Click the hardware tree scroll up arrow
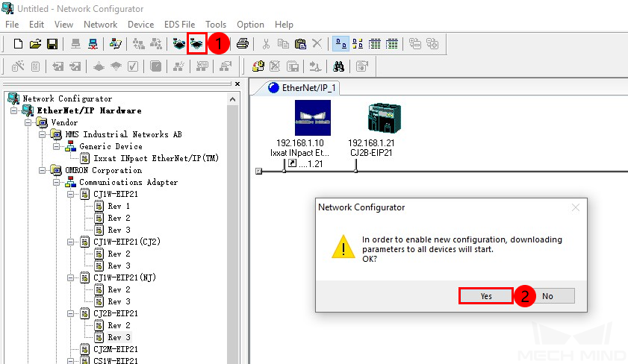The image size is (628, 364). click(233, 99)
